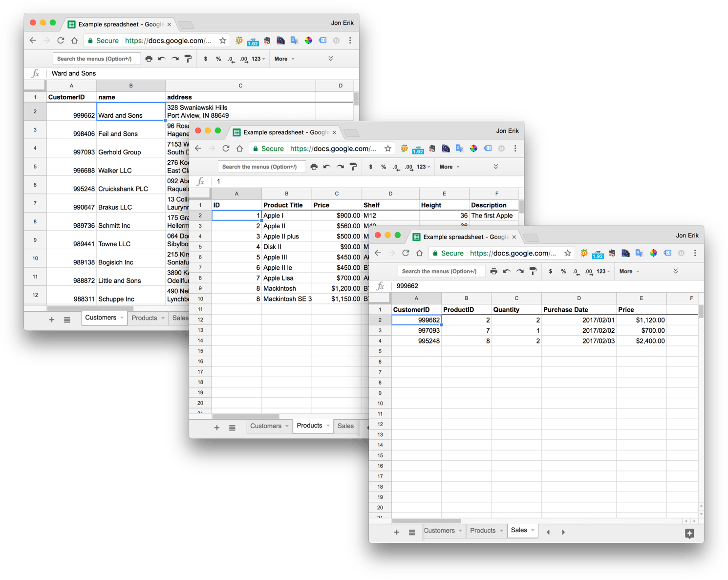
Task: Select cell '$2,400.00' in Sales window
Action: [642, 341]
